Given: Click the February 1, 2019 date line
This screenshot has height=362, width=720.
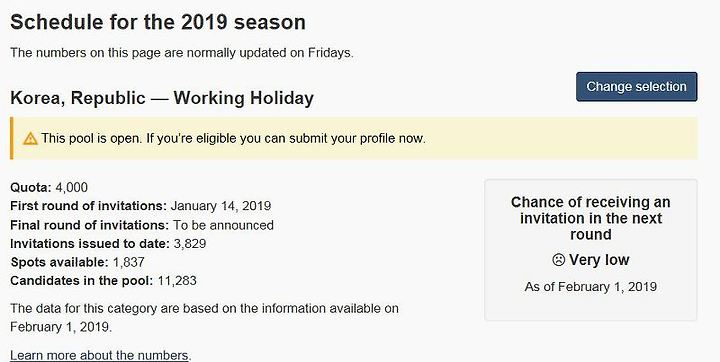Looking at the screenshot, I should 61,327.
